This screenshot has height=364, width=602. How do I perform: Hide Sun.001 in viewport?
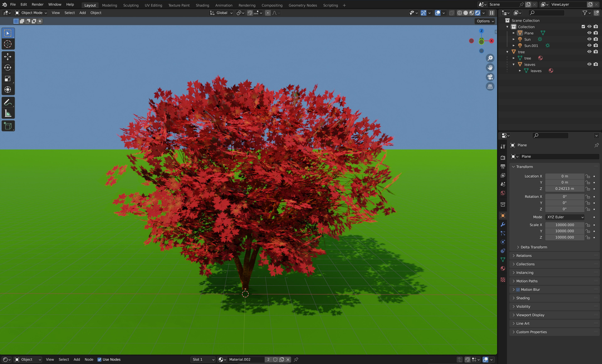589,45
